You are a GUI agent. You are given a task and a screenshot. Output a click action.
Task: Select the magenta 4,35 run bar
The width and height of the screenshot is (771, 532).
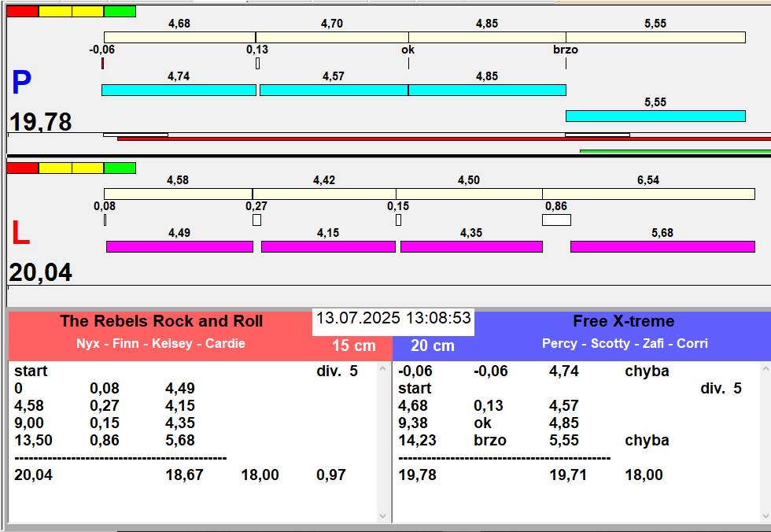click(x=471, y=247)
